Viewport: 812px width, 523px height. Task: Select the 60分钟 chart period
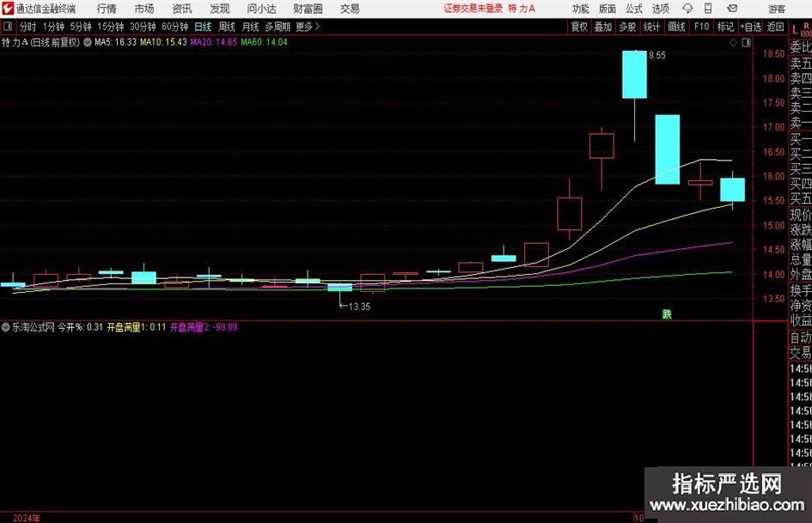click(x=174, y=27)
